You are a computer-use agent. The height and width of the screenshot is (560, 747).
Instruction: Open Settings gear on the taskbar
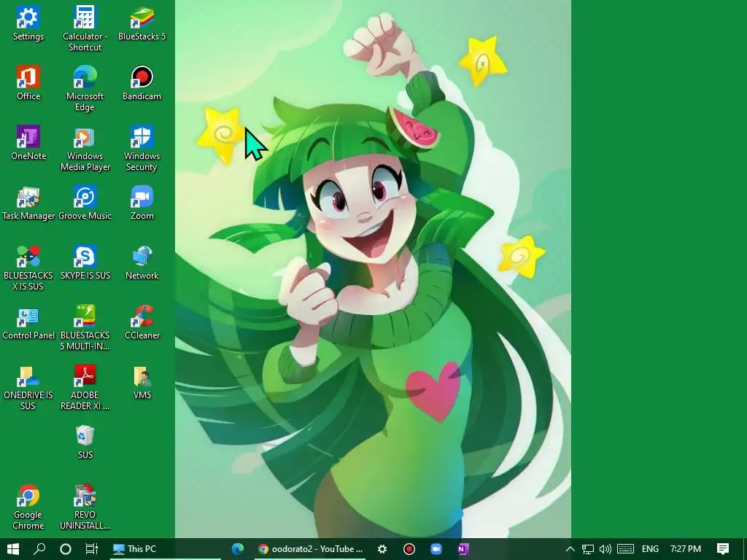tap(382, 549)
